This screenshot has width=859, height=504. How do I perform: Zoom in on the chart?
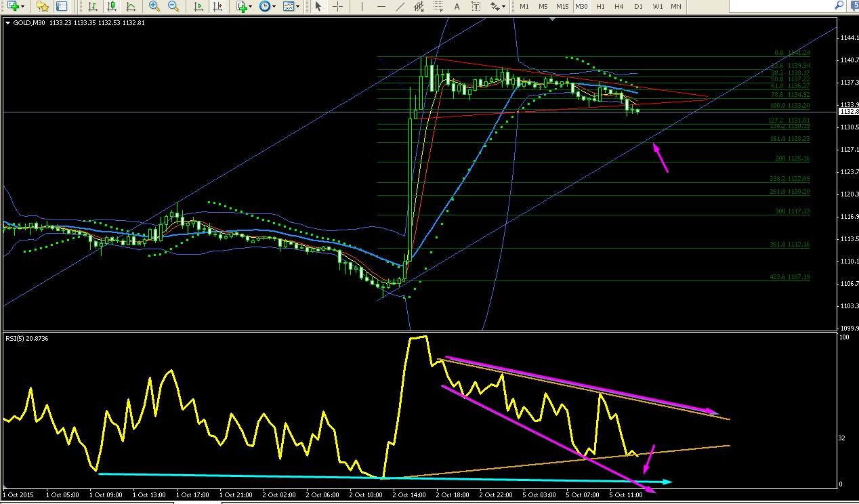[x=154, y=6]
